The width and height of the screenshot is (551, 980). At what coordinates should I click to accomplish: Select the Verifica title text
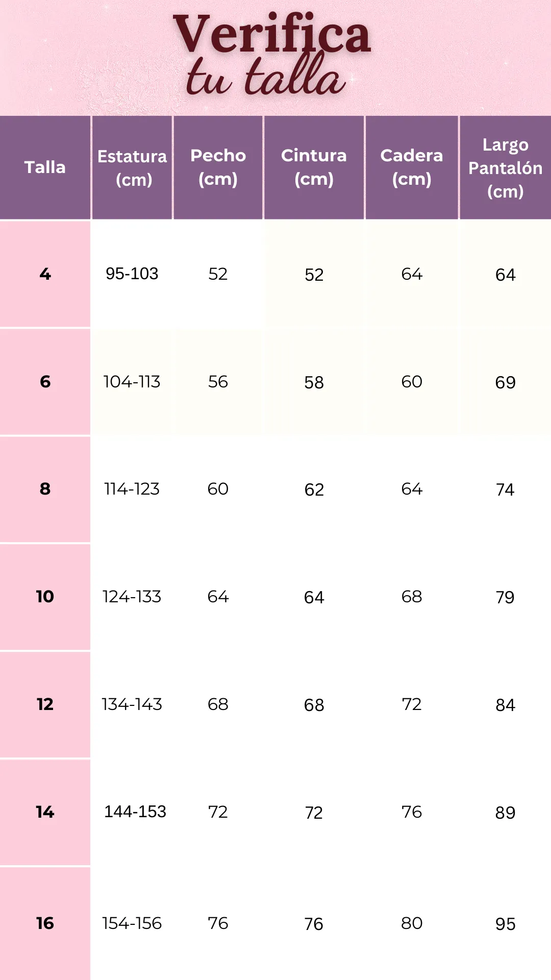[x=272, y=34]
